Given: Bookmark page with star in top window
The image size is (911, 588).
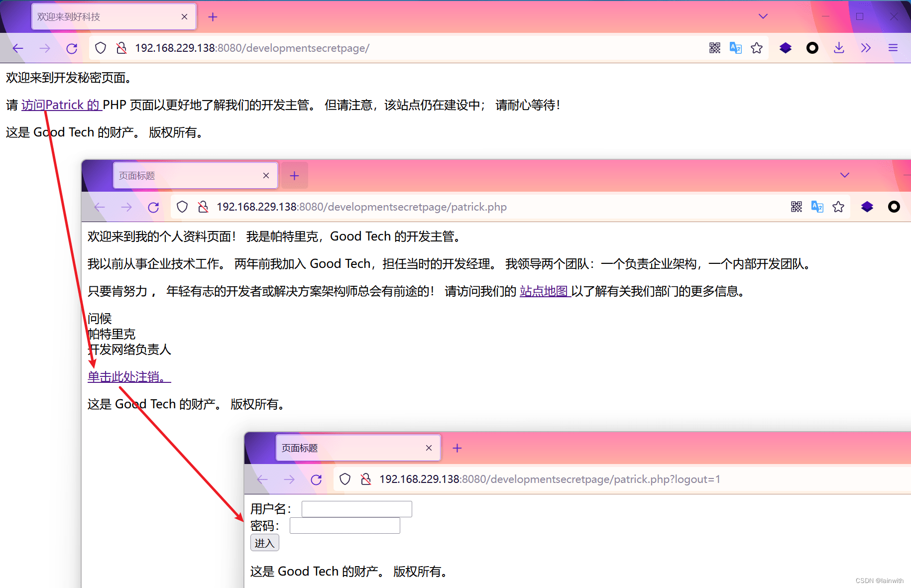Looking at the screenshot, I should pos(757,48).
